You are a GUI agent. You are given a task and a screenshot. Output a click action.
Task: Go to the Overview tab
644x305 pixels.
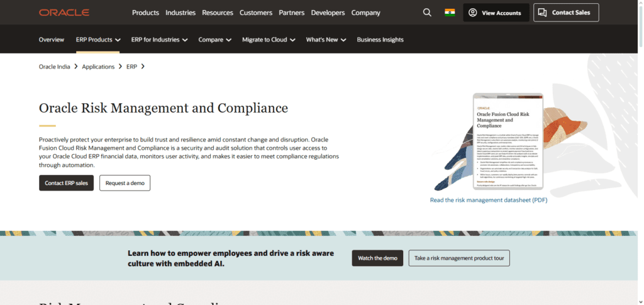(52, 40)
